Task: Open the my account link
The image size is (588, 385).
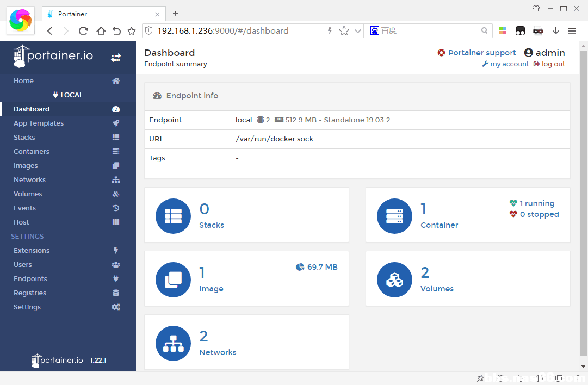Action: click(509, 64)
